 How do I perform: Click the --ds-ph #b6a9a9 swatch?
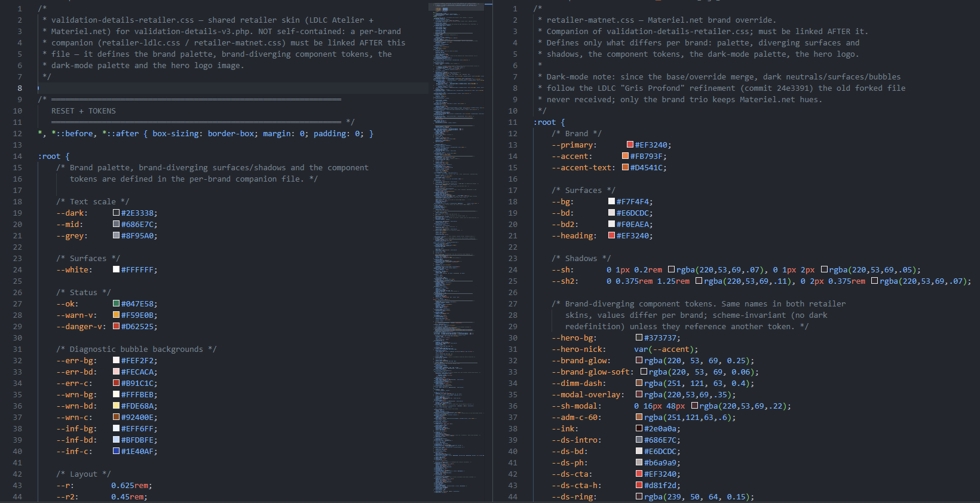[x=639, y=462]
